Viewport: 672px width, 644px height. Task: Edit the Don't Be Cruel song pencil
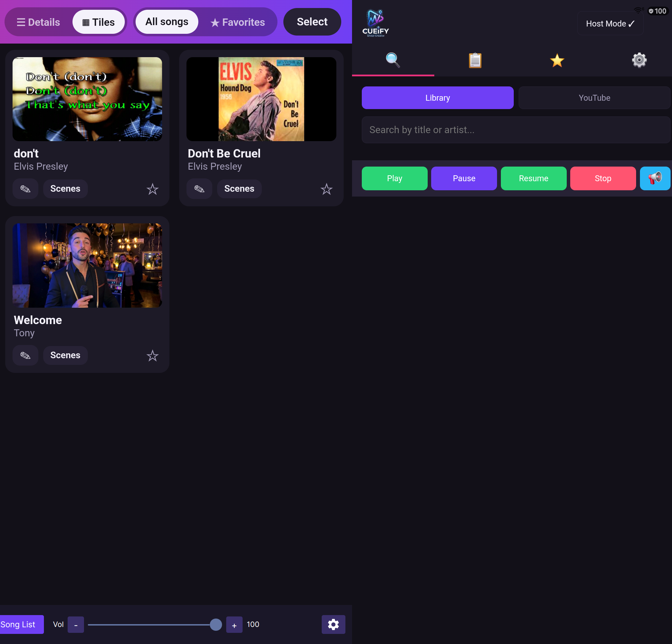click(199, 189)
